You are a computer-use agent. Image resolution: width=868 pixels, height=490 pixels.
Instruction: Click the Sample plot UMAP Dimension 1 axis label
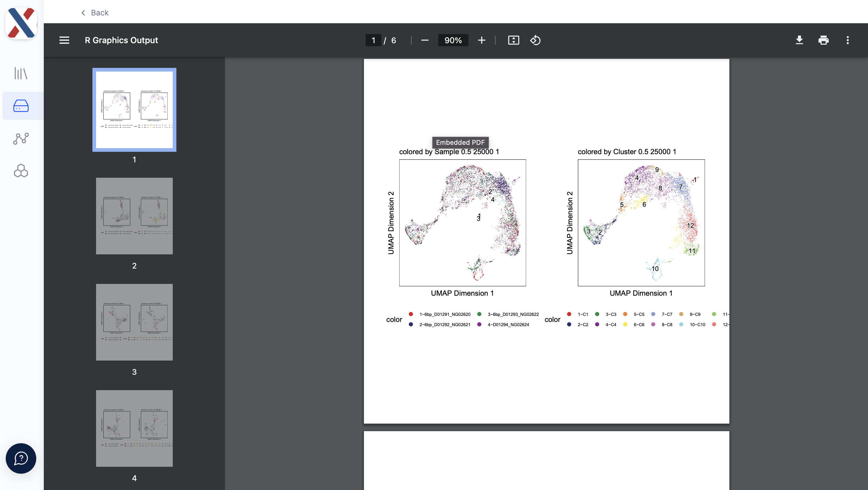[462, 293]
